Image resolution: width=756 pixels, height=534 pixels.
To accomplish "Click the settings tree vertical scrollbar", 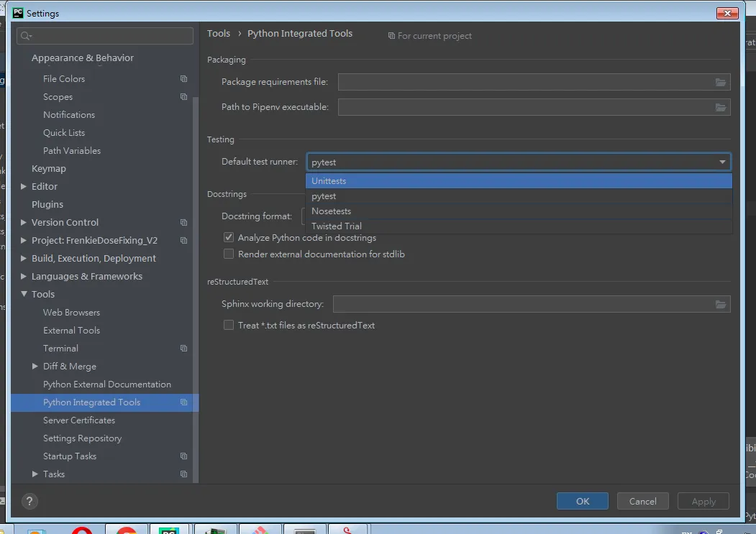I will click(196, 289).
